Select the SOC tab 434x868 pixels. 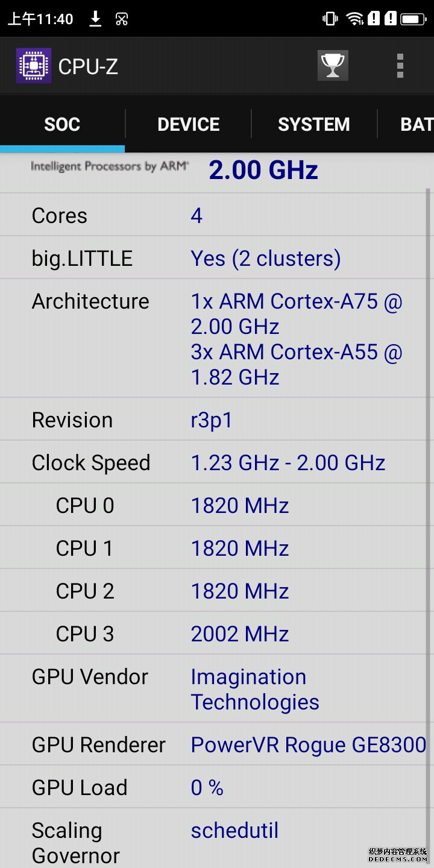pyautogui.click(x=62, y=124)
